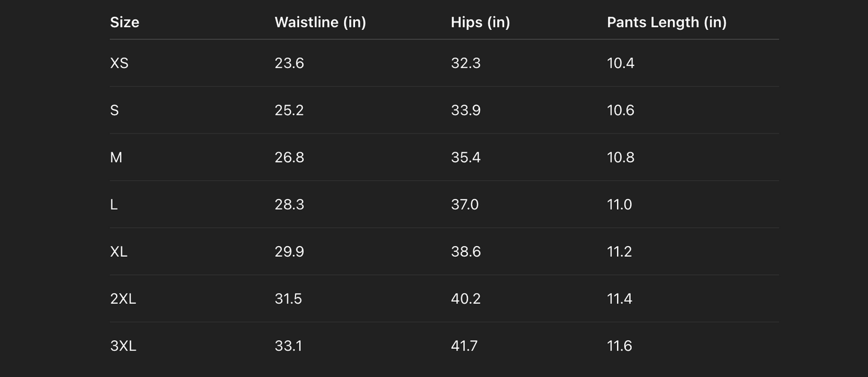Click the 10.4 pants length value
Viewport: 868px width, 377px height.
[x=621, y=63]
